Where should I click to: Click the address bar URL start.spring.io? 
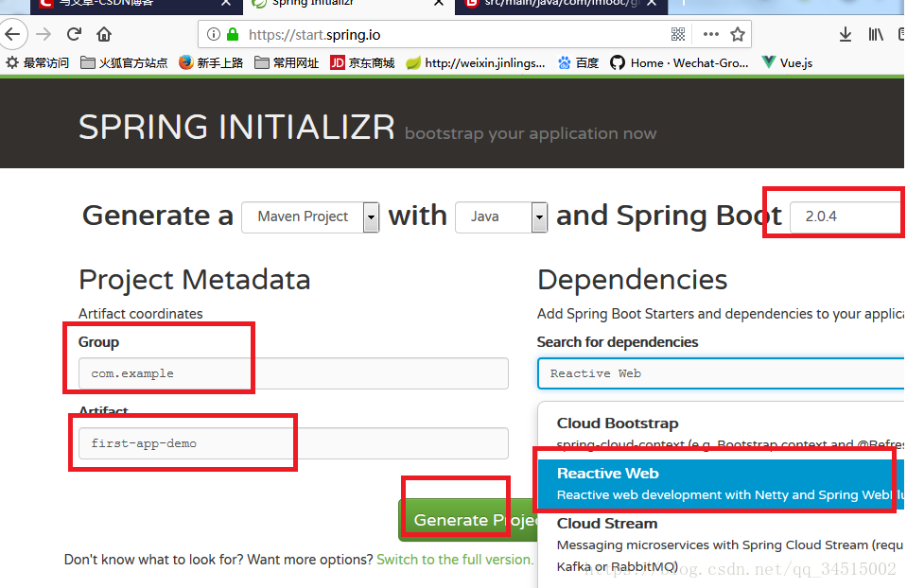[x=314, y=35]
